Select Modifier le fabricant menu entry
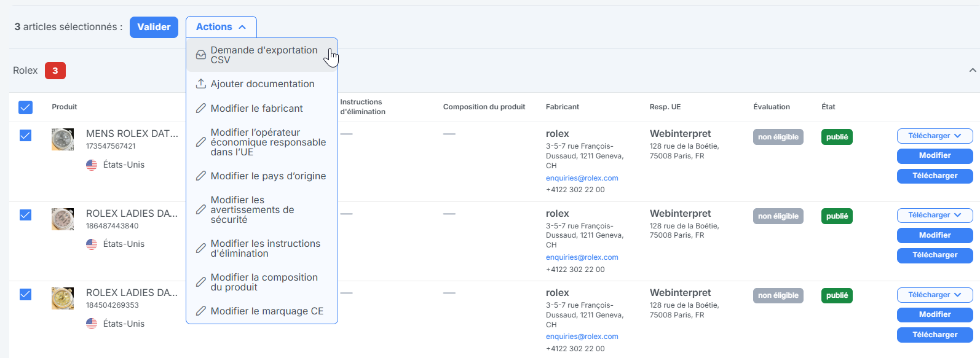Image resolution: width=980 pixels, height=358 pixels. coord(262,108)
